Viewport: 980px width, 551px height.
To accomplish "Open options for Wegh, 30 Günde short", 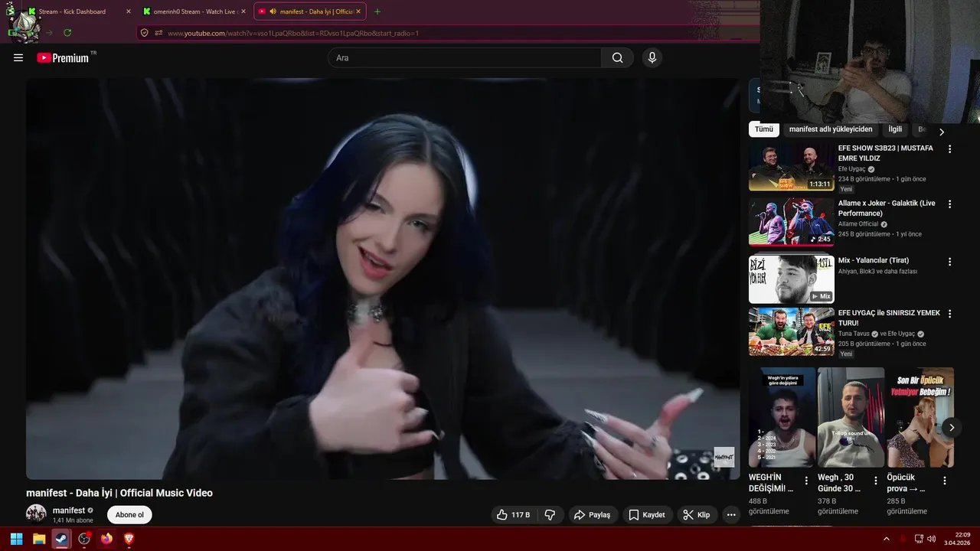I will [x=876, y=481].
